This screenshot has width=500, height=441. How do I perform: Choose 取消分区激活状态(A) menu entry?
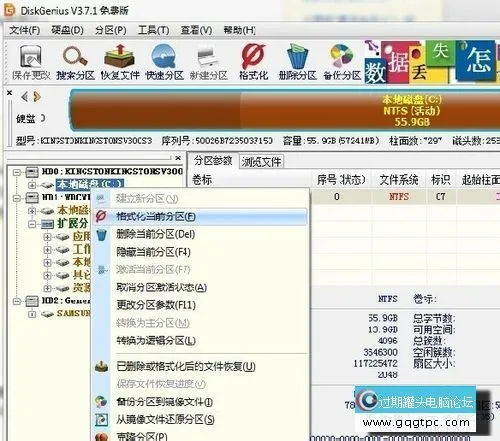tap(200, 287)
